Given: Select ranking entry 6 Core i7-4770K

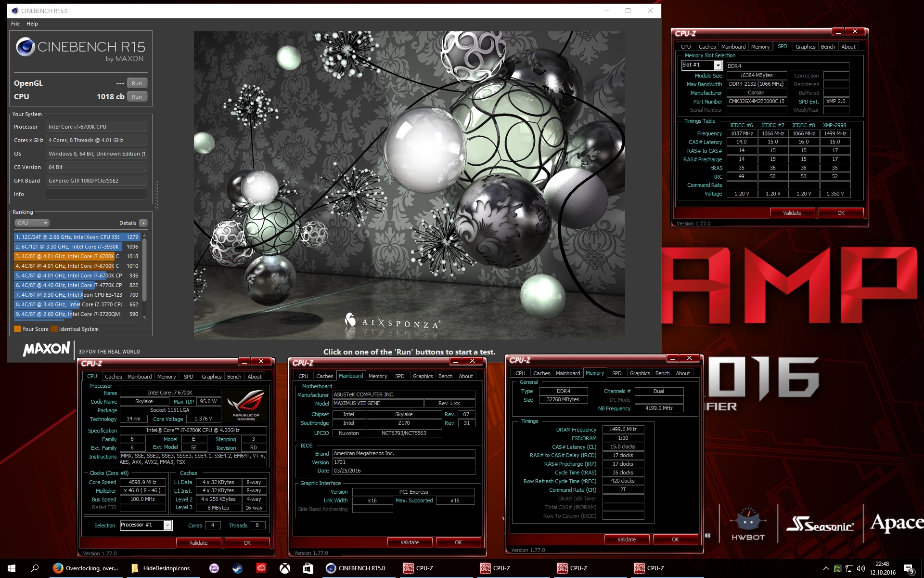Looking at the screenshot, I should pos(77,285).
